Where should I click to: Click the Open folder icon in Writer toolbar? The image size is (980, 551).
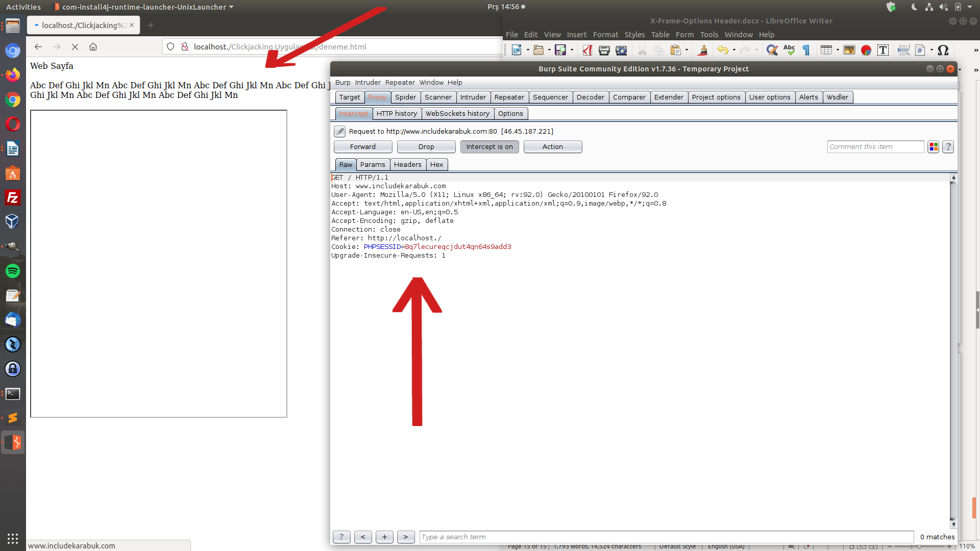538,50
